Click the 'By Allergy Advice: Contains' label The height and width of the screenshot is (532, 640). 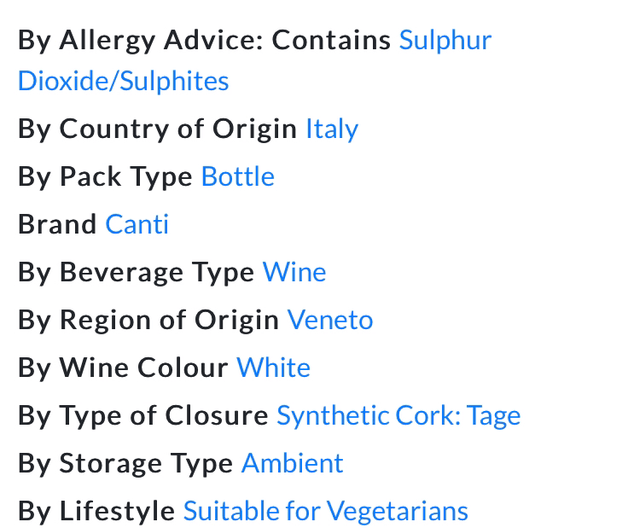(x=204, y=41)
